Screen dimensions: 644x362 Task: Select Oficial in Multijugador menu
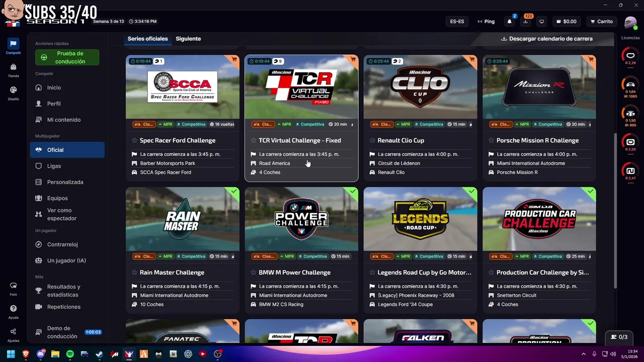pos(67,150)
